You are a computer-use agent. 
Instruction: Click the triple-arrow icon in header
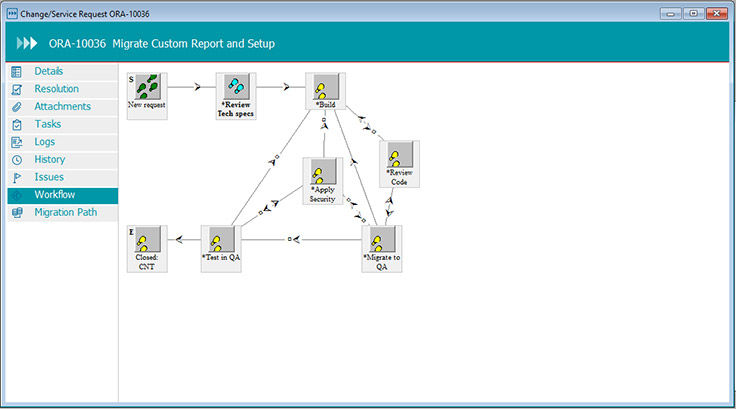27,43
